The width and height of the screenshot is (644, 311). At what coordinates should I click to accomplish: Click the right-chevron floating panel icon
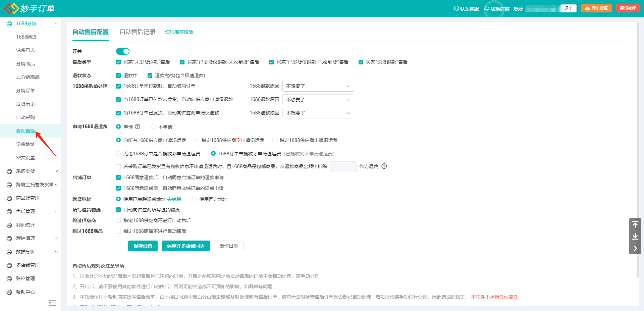pyautogui.click(x=635, y=248)
